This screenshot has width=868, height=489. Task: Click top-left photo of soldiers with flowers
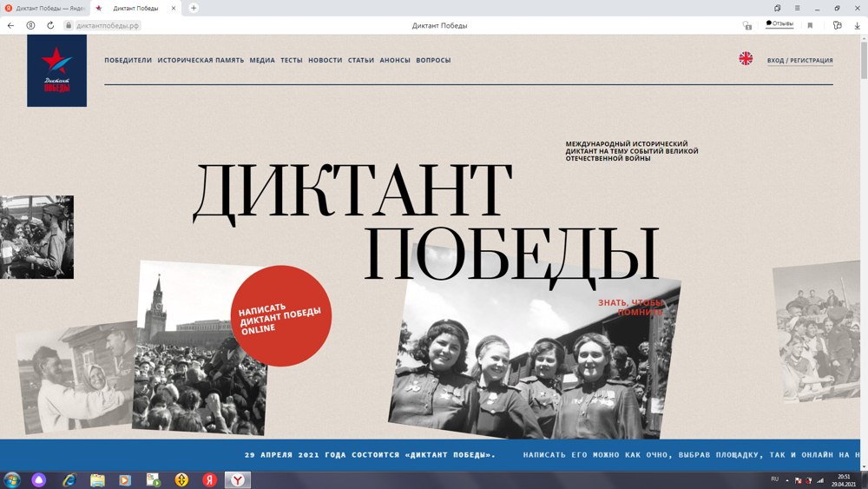click(36, 237)
